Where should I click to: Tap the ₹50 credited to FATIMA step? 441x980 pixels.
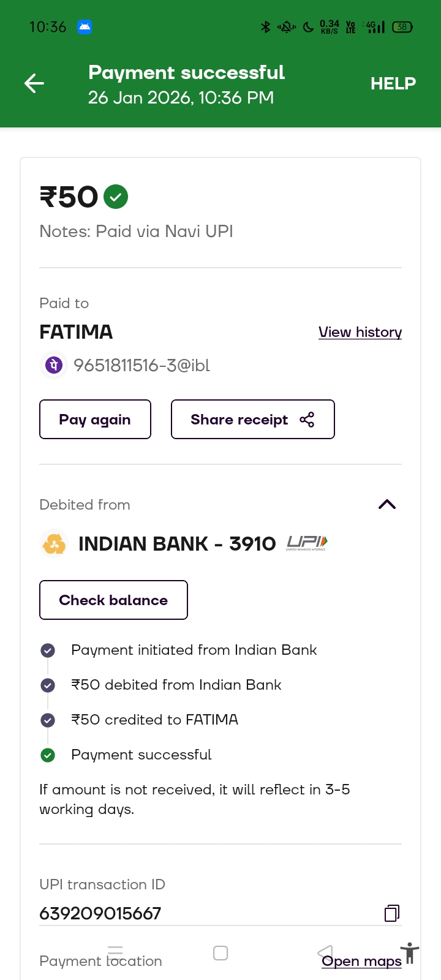[154, 720]
